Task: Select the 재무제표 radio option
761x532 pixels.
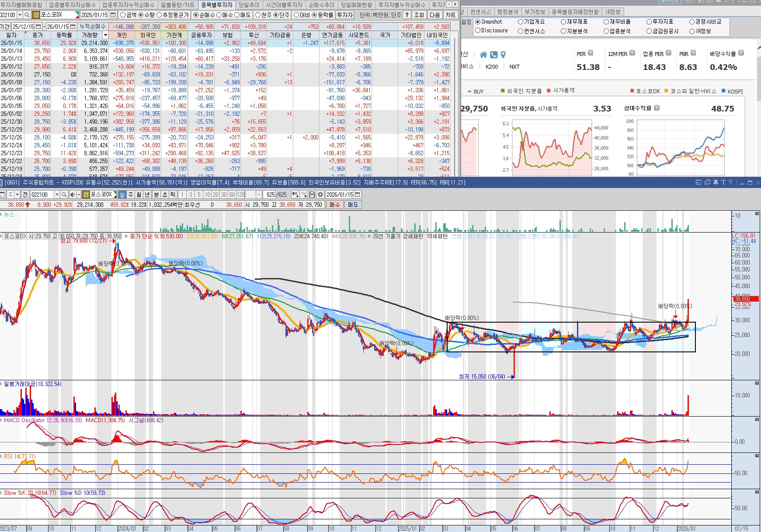Action: [x=563, y=22]
